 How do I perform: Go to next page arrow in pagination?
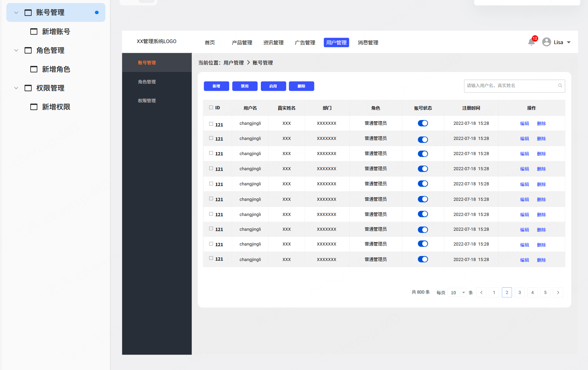point(558,293)
